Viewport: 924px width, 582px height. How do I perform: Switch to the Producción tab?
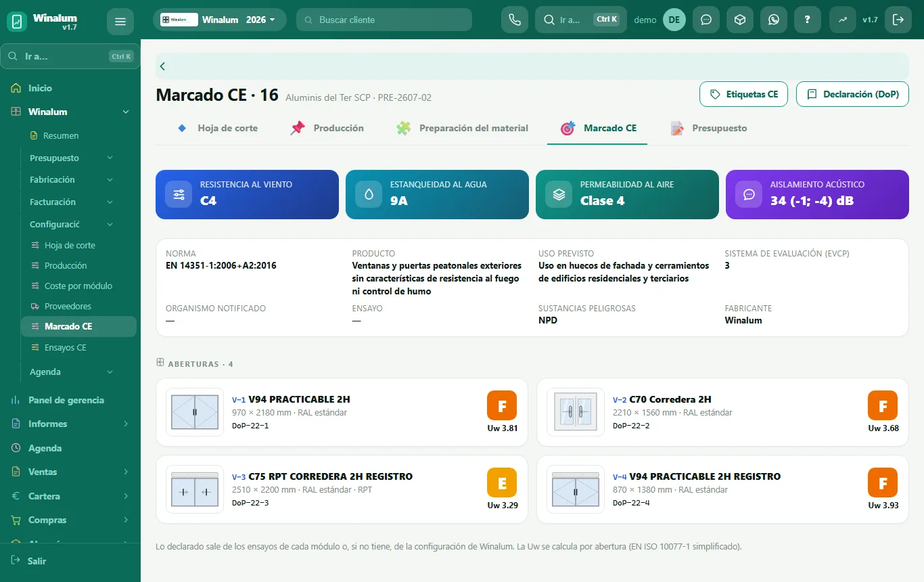coord(327,128)
